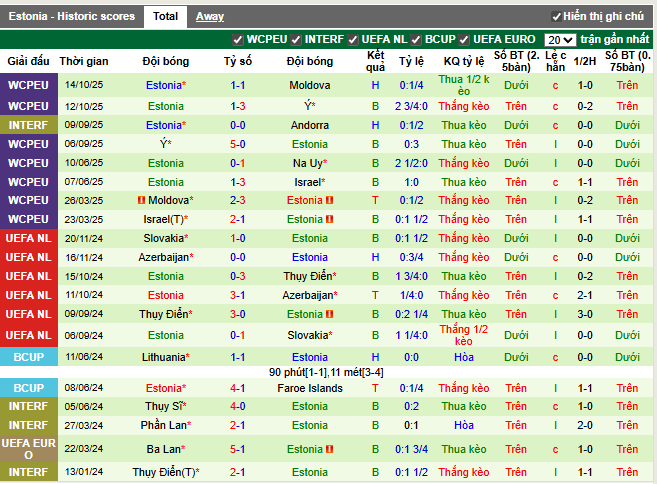Click Thụy Điển team in 15/10/24 row

click(310, 276)
